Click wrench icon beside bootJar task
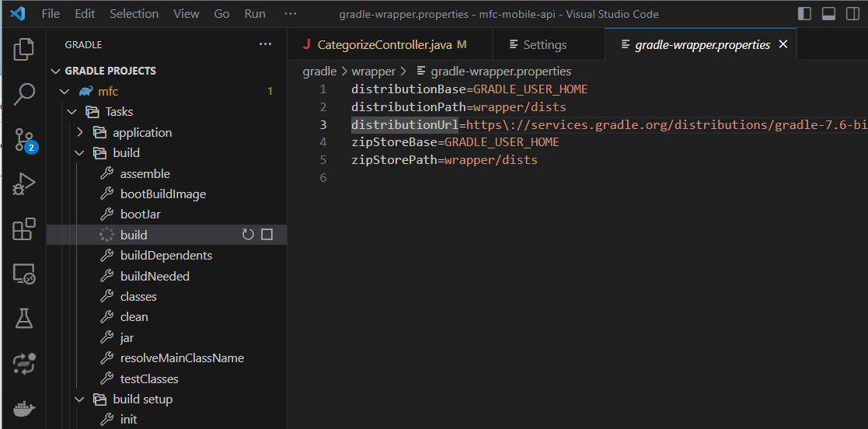The width and height of the screenshot is (868, 429). pos(106,214)
